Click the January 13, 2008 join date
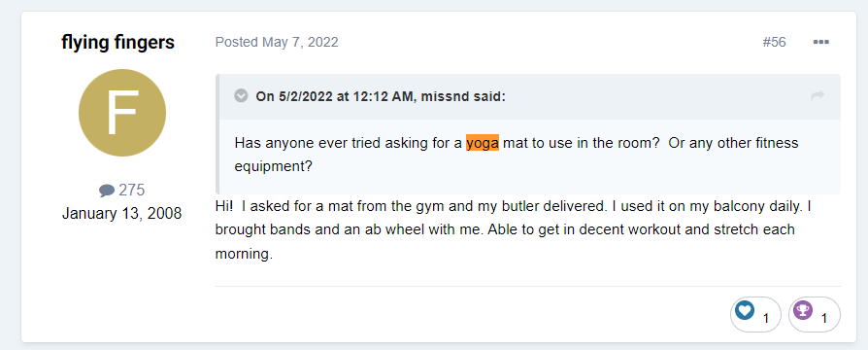 (121, 214)
